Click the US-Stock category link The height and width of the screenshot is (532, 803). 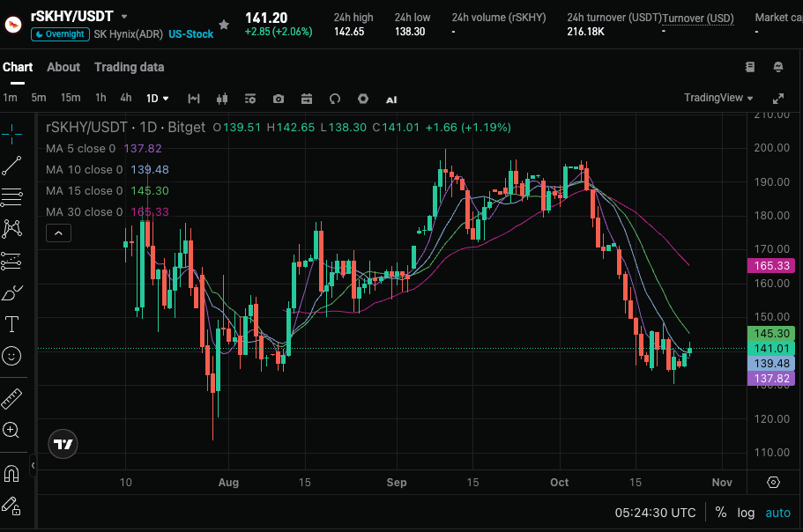click(191, 34)
